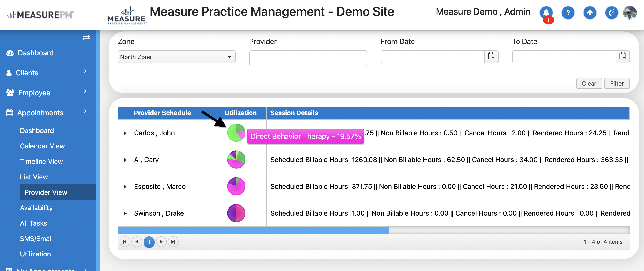644x271 pixels.
Task: Collapse sidebar using the swap arrows icon
Action: pyautogui.click(x=86, y=38)
